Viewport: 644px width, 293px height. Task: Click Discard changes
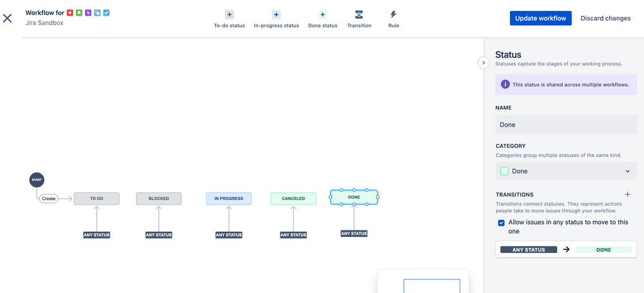coord(605,18)
